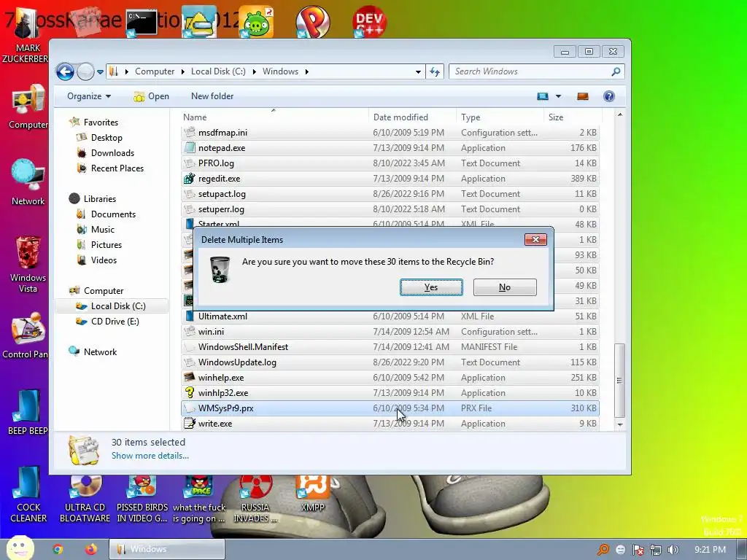Click the Forward navigation arrow
Screen dimensions: 747x560
[86, 72]
